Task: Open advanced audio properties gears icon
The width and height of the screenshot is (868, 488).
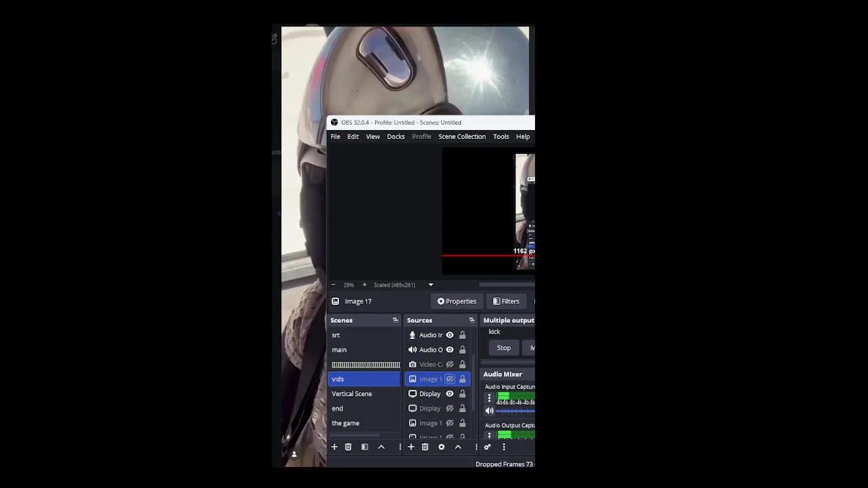Action: (487, 447)
